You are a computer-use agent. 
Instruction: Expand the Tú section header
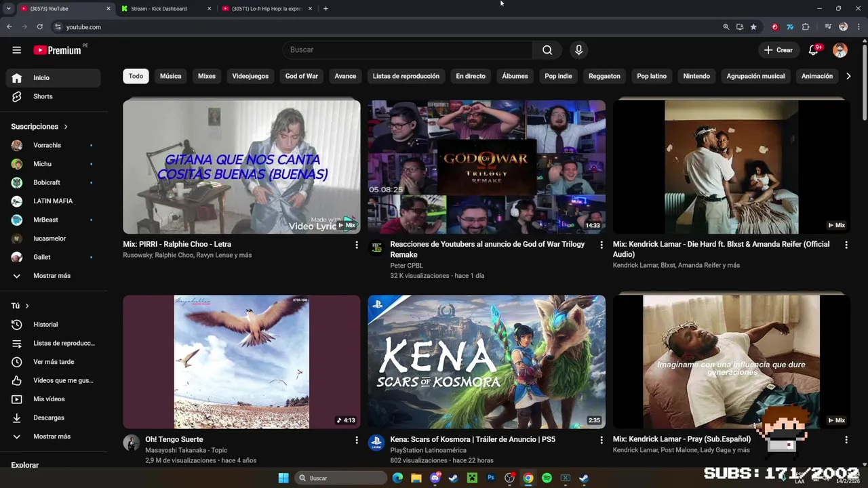pos(20,306)
